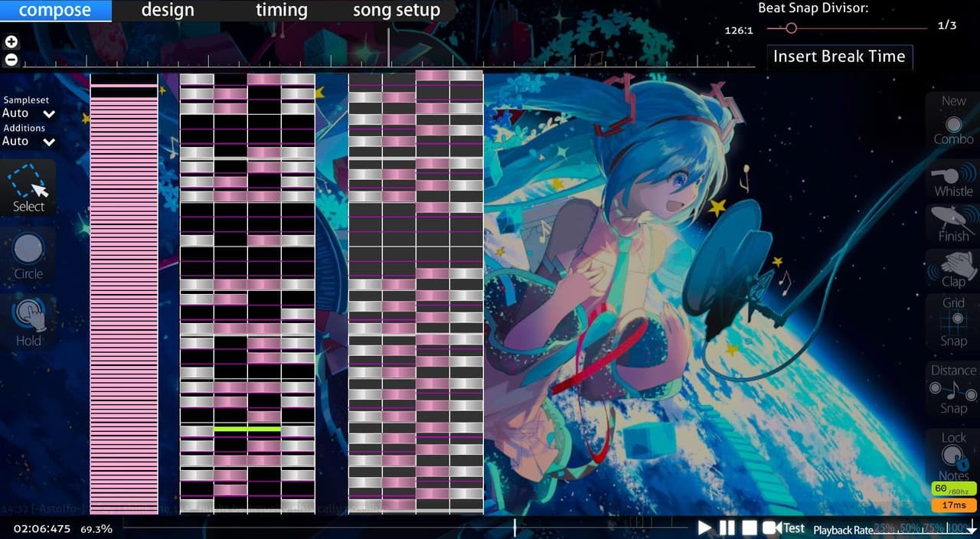
Task: Click the 1/3 snap divisor value
Action: tap(947, 25)
